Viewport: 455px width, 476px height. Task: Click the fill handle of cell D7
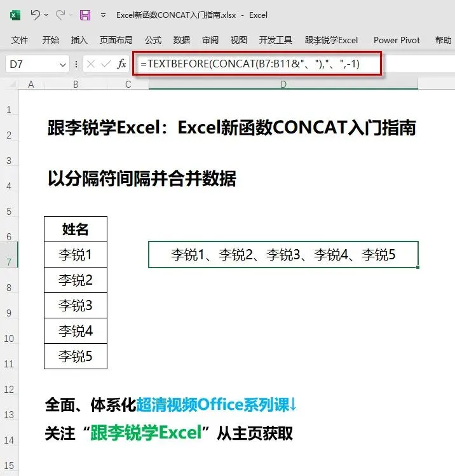(x=418, y=267)
